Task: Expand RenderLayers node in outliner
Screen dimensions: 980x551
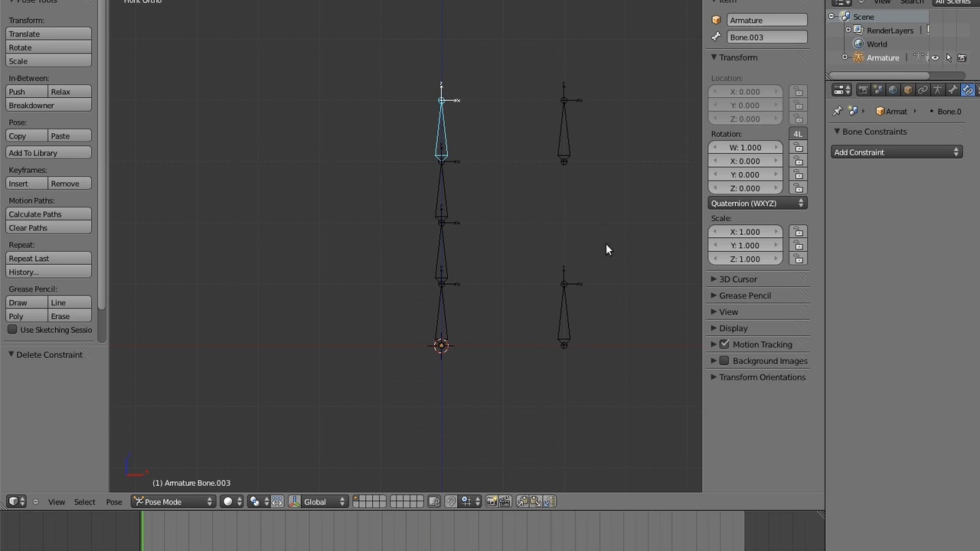Action: coord(848,30)
